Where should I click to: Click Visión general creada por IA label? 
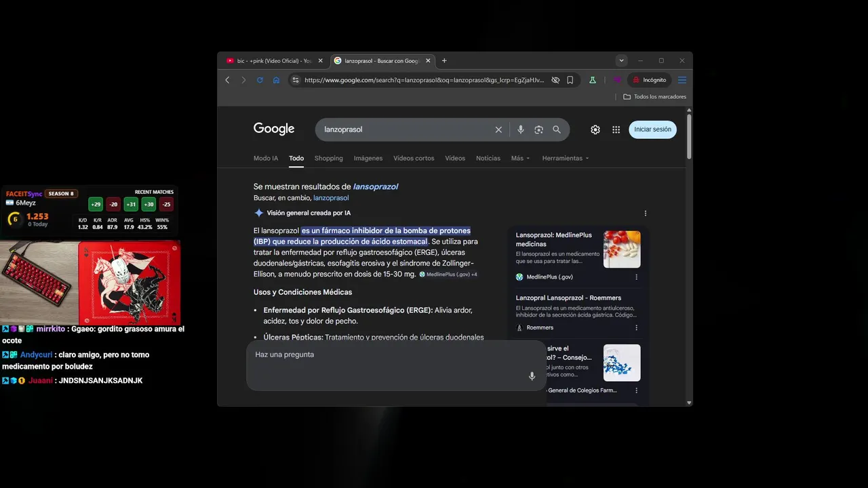[309, 213]
